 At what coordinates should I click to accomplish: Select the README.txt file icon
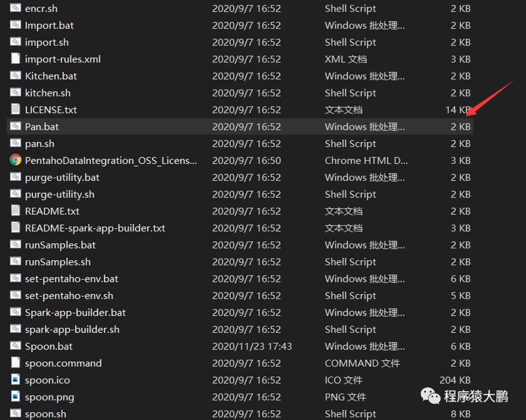[x=16, y=210]
